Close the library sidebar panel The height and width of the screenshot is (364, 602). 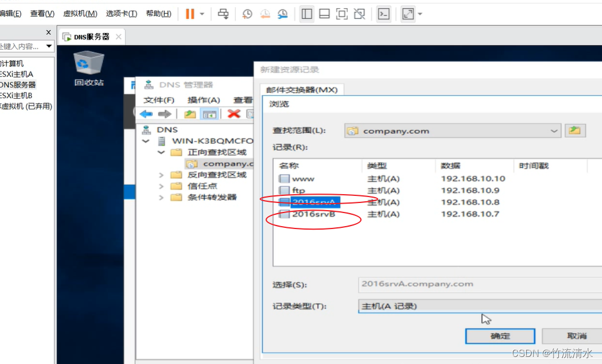pos(49,33)
